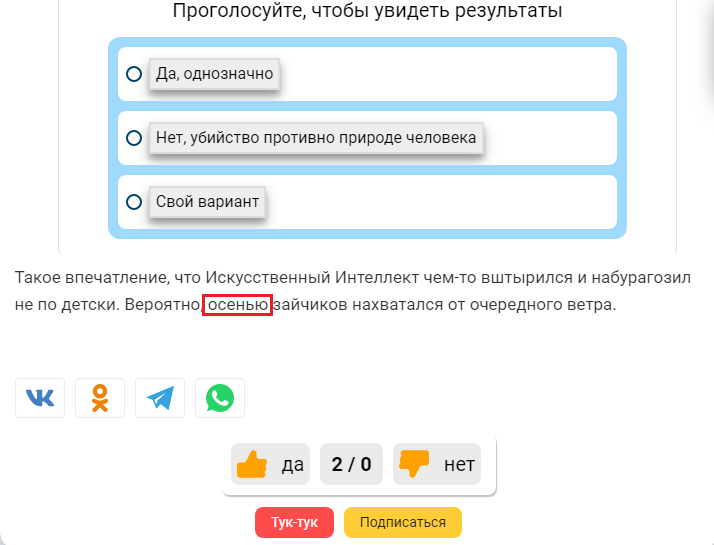Share via Telegram icon
714x545 pixels.
(x=160, y=398)
